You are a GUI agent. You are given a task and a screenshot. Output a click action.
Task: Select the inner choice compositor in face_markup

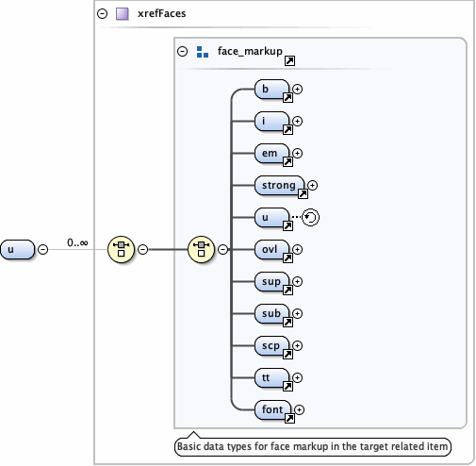[x=201, y=249]
